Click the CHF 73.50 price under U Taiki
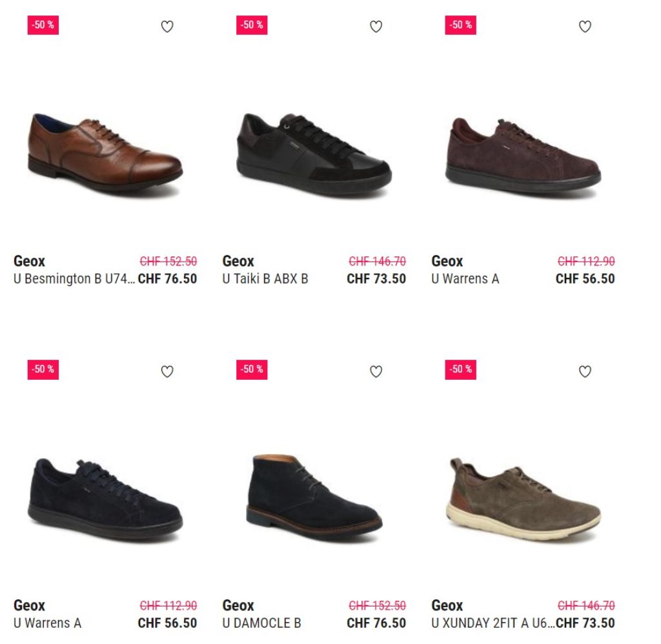The height and width of the screenshot is (644, 661). (x=376, y=279)
